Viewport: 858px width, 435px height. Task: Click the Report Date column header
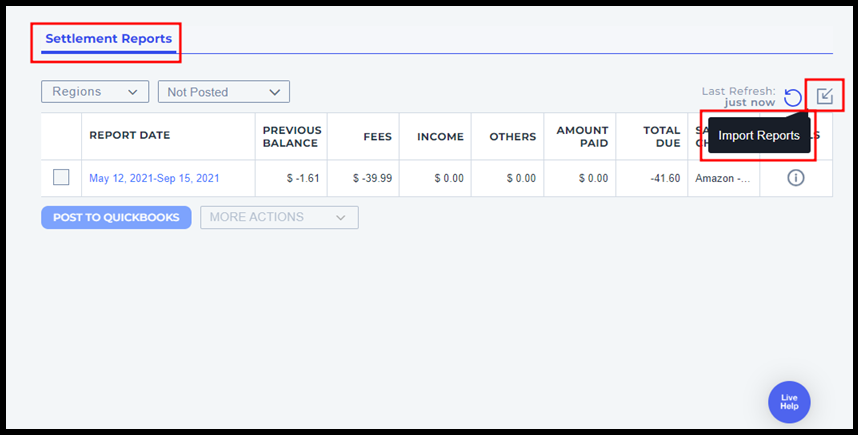coord(130,136)
